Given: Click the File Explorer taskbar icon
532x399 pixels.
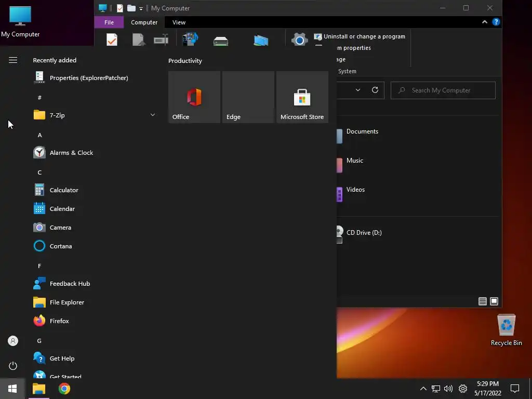Looking at the screenshot, I should coord(39,389).
